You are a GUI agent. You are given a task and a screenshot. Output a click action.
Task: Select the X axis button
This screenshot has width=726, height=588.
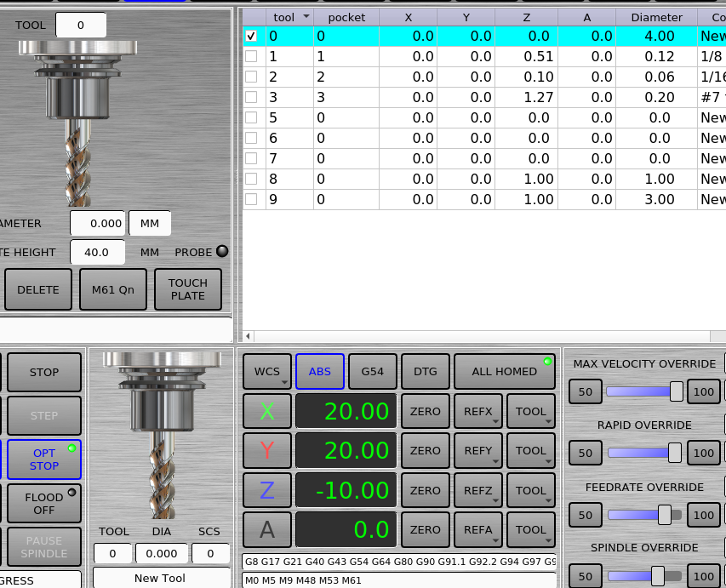point(267,411)
